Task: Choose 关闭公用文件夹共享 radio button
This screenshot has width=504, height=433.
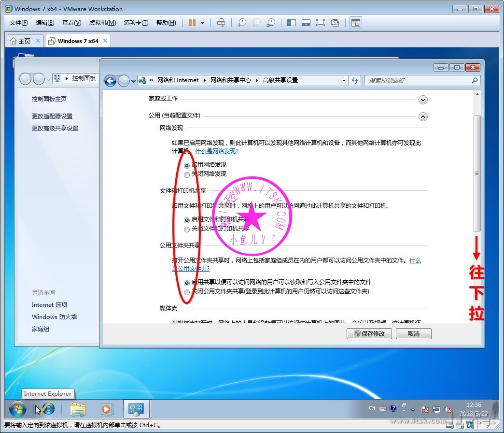Action: 187,292
